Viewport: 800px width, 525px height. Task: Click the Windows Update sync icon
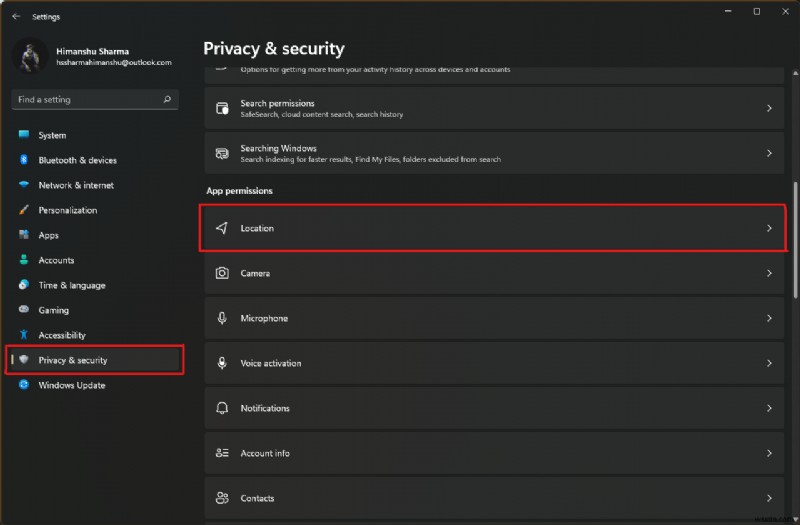[x=23, y=385]
